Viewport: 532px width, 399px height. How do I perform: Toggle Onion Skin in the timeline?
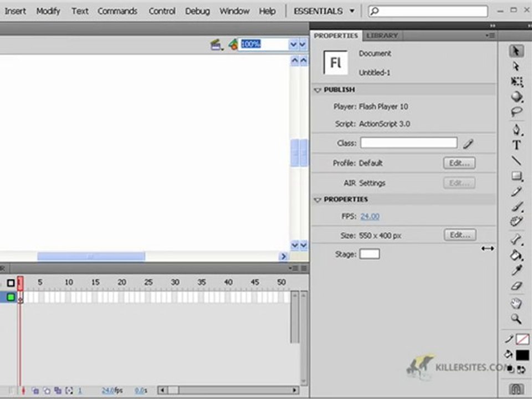click(35, 391)
